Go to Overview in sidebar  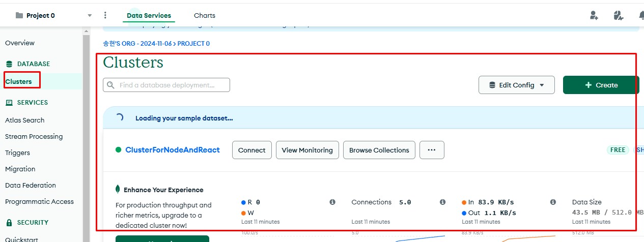(20, 43)
